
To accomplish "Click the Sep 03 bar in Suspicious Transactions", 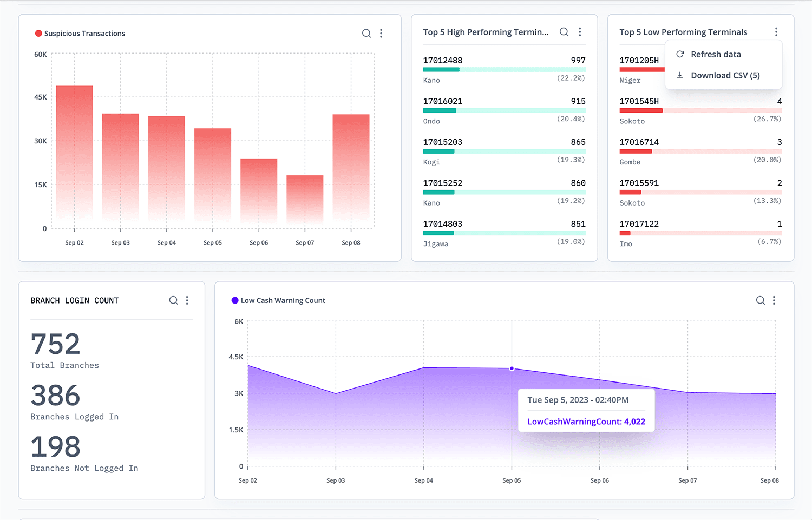I will click(x=121, y=171).
